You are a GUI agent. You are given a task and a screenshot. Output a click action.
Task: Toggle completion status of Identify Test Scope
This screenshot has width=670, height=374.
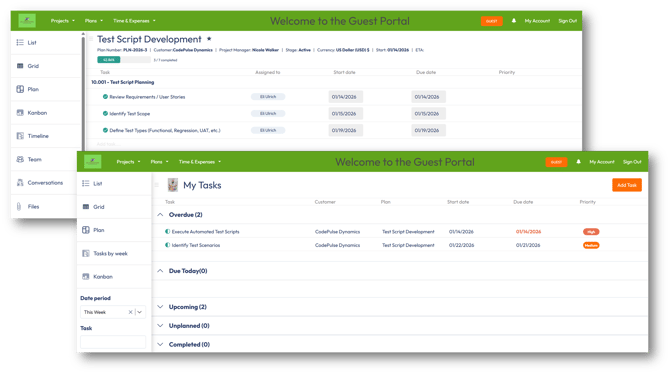pyautogui.click(x=105, y=113)
